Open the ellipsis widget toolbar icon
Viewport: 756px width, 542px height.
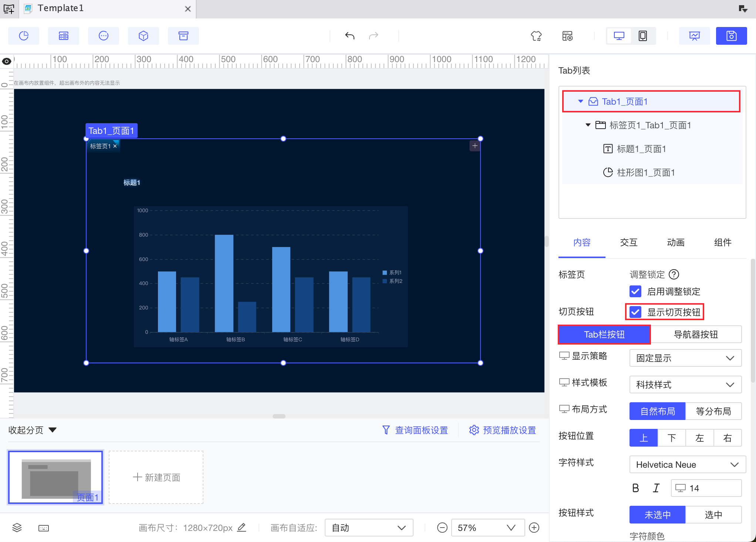[x=104, y=36]
